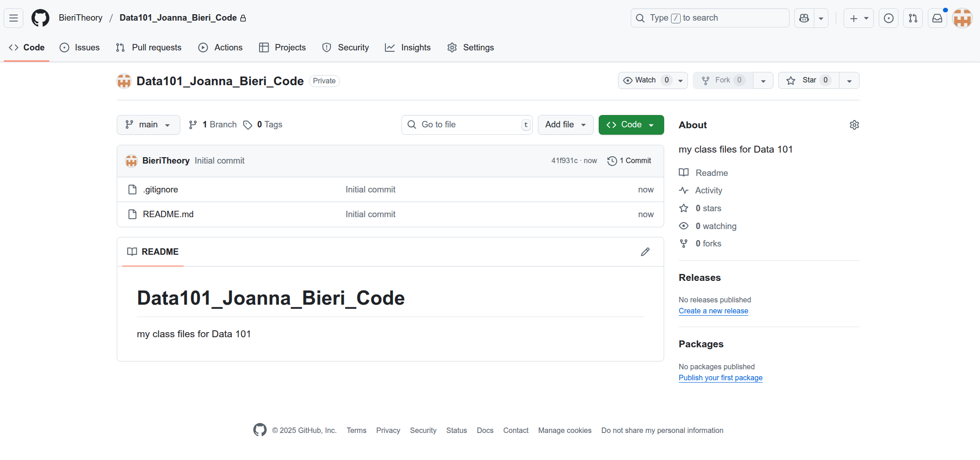Open the user profile avatar menu
This screenshot has width=980, height=460.
pyautogui.click(x=962, y=18)
